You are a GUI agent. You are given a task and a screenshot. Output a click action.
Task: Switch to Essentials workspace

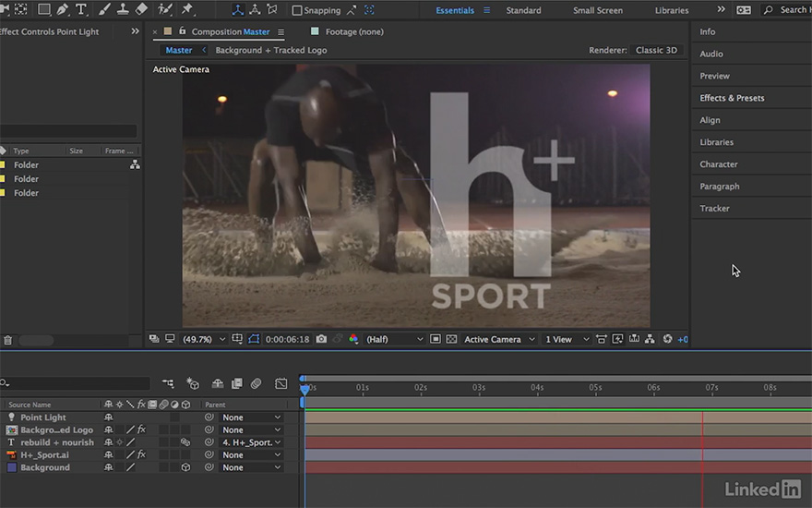click(455, 10)
